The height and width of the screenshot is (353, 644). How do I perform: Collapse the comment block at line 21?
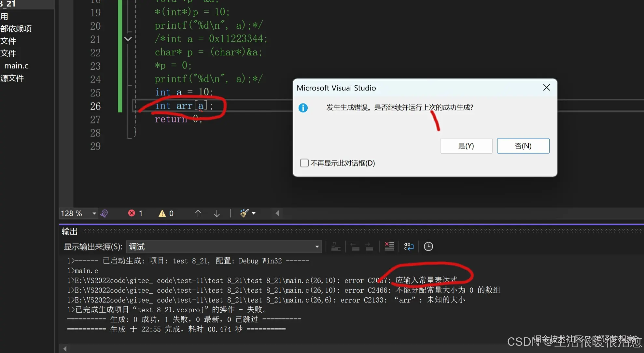128,39
